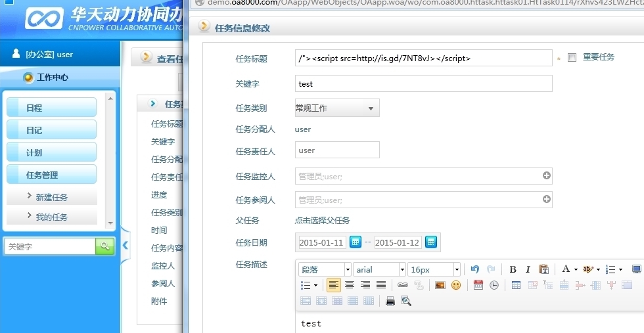
Task: Justify the text
Action: pos(381,285)
